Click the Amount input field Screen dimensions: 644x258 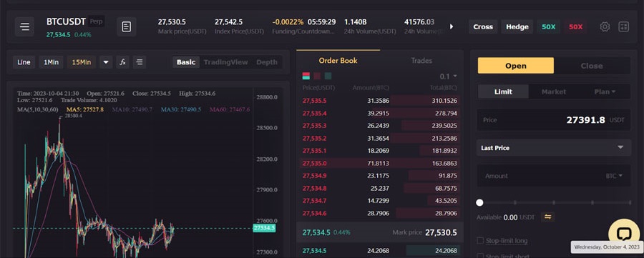point(554,176)
